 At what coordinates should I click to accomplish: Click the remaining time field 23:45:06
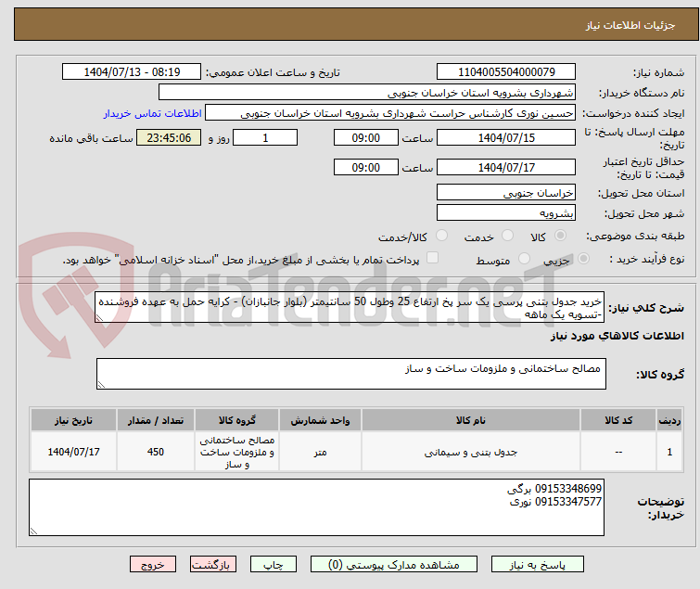[169, 137]
